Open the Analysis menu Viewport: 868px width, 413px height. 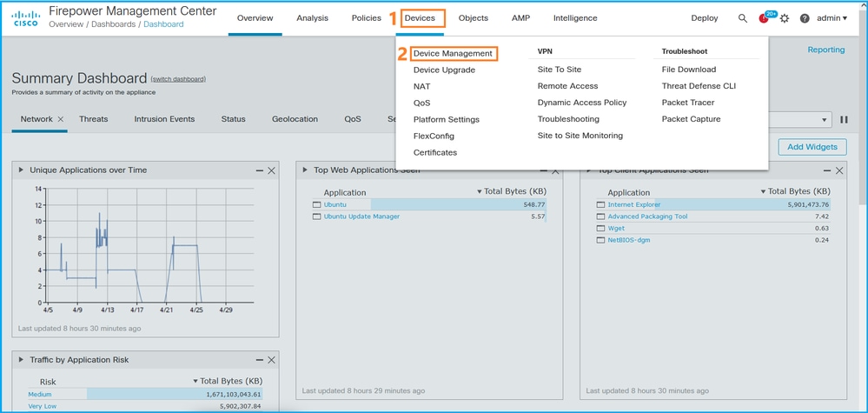pyautogui.click(x=312, y=18)
